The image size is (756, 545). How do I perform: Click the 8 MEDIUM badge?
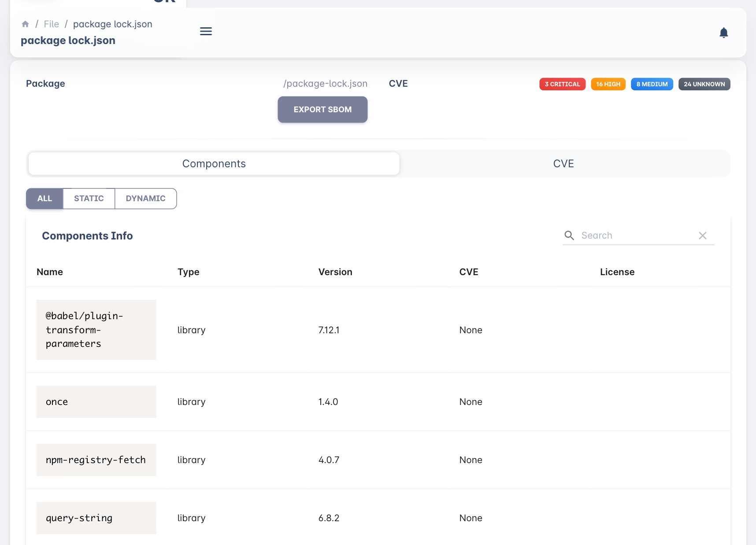pos(652,84)
